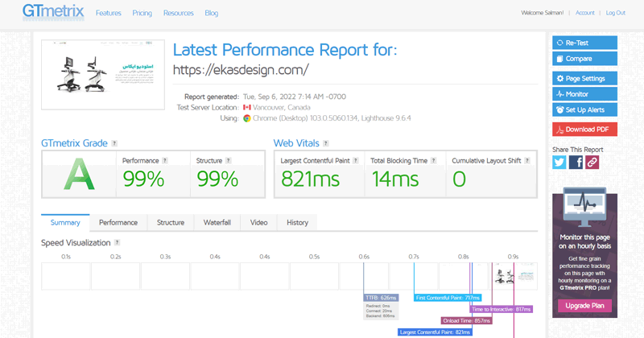The image size is (644, 338).
Task: Click Welcome Salman! text
Action: (x=542, y=13)
